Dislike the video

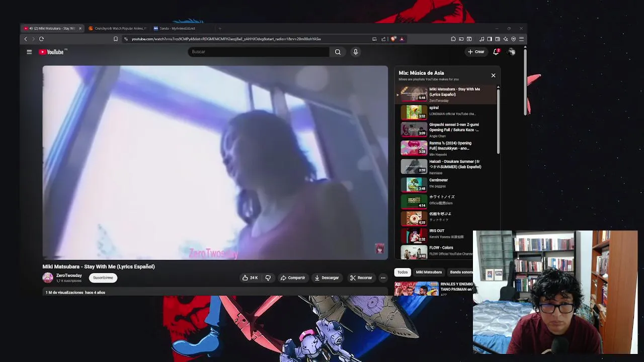268,278
